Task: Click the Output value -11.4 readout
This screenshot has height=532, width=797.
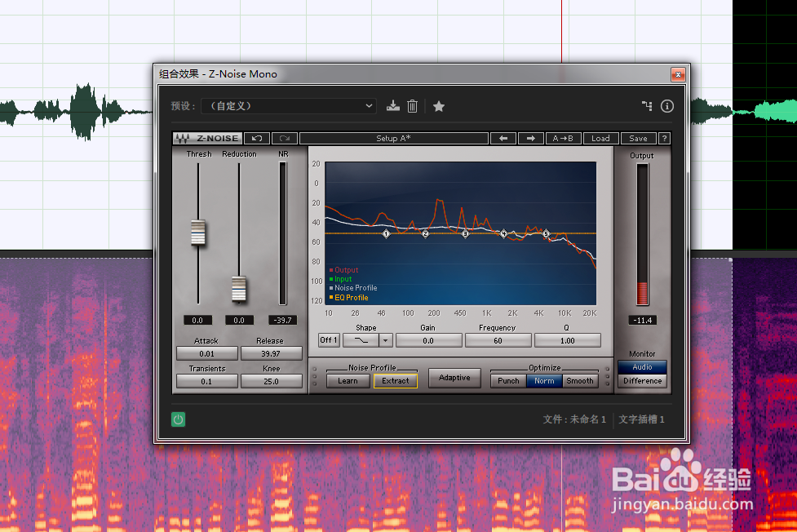Action: click(643, 321)
